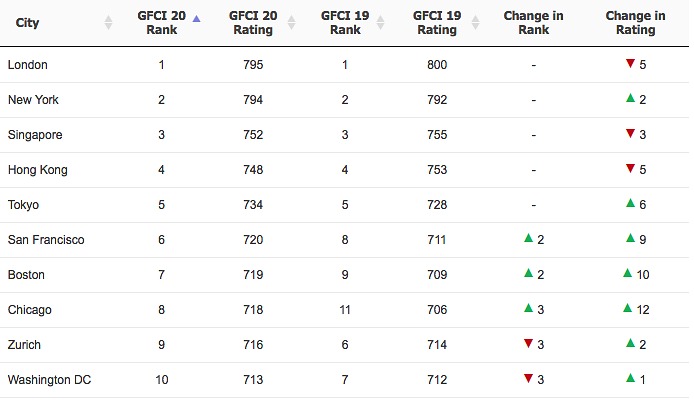Image resolution: width=694 pixels, height=401 pixels.
Task: Click the sort arrows beside GFCI 19 Rank
Action: click(x=383, y=23)
